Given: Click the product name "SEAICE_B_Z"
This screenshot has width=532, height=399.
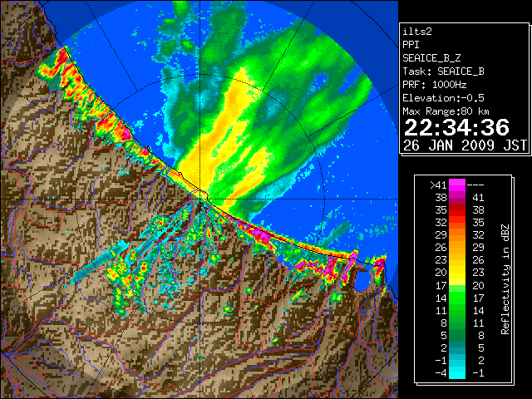Looking at the screenshot, I should [x=431, y=58].
